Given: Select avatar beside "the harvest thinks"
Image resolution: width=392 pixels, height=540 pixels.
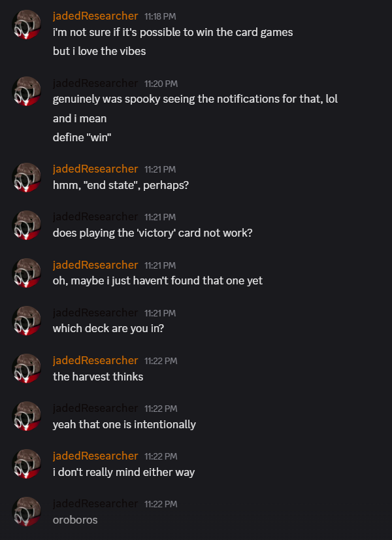Looking at the screenshot, I should (x=27, y=369).
